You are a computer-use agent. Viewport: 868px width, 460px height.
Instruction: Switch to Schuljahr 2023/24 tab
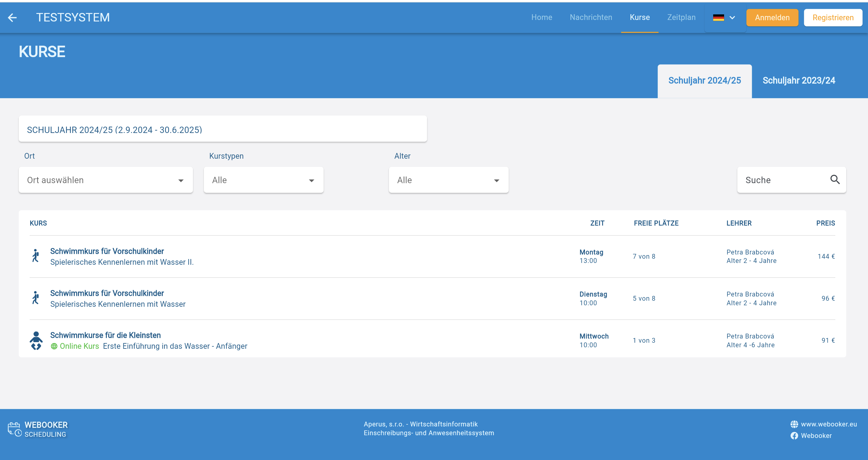[798, 80]
